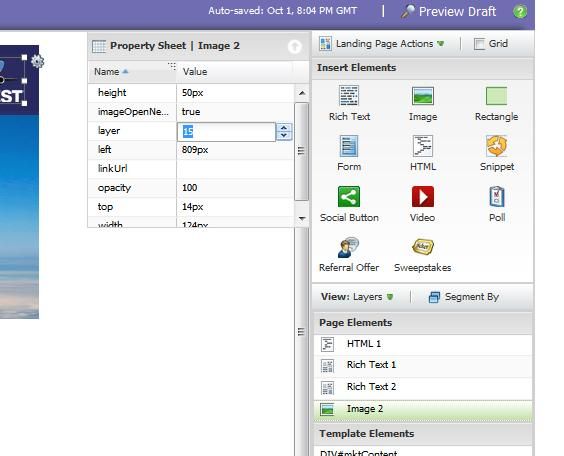Insert an HTML element
Screen dimensions: 564x456
[423, 153]
